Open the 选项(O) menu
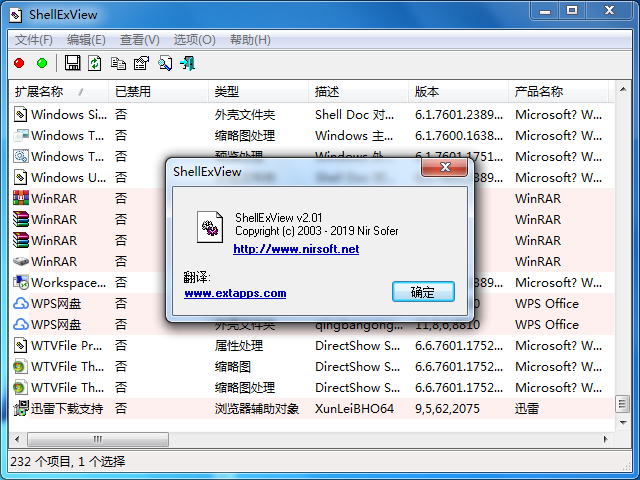 (194, 40)
